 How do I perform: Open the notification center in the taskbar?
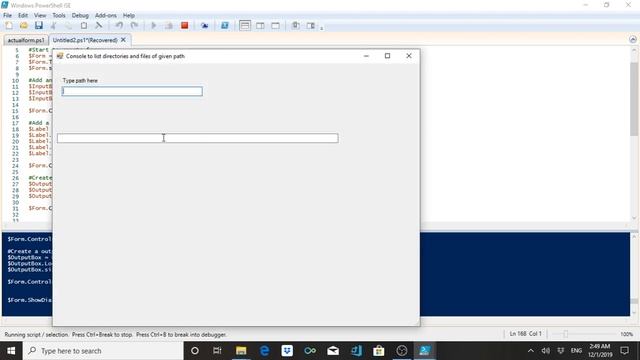pos(624,351)
